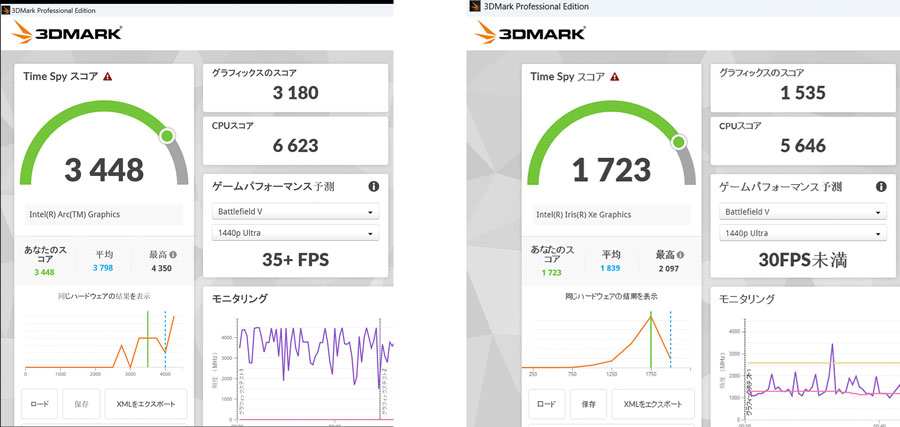Open game performance info icon in left window
This screenshot has width=900, height=427.
[374, 187]
